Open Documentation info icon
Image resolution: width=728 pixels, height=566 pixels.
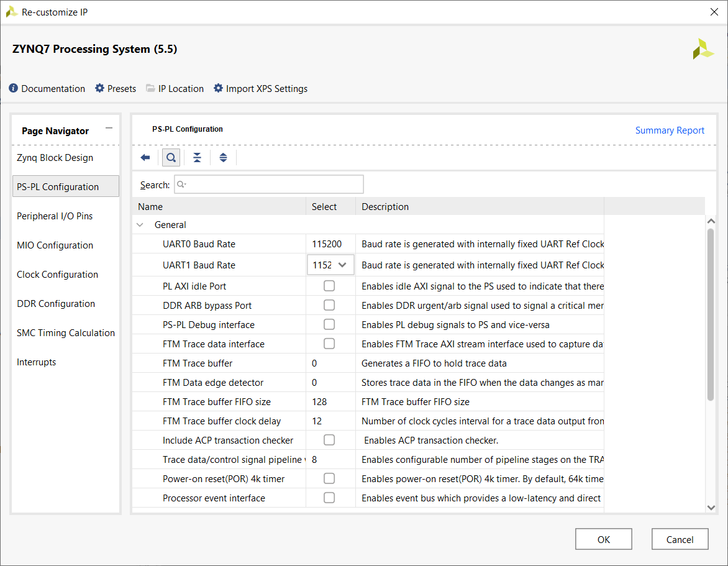pyautogui.click(x=14, y=88)
